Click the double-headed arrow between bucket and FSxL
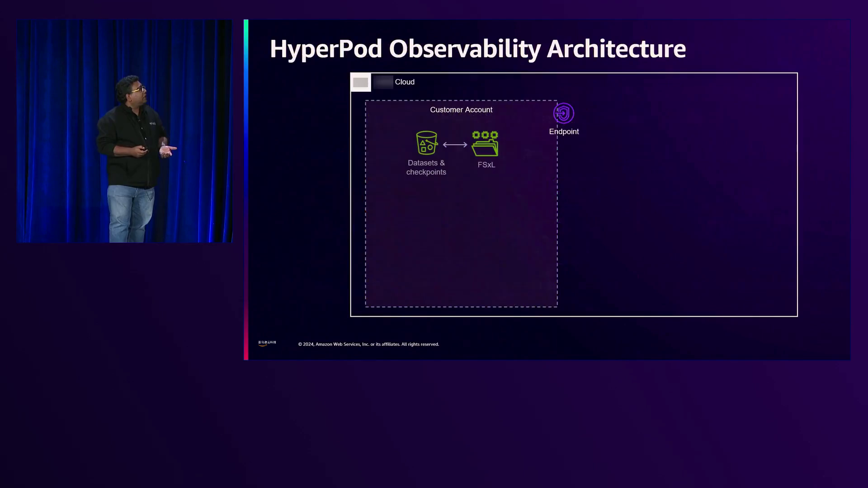Screen dimensions: 868x488 pos(455,145)
